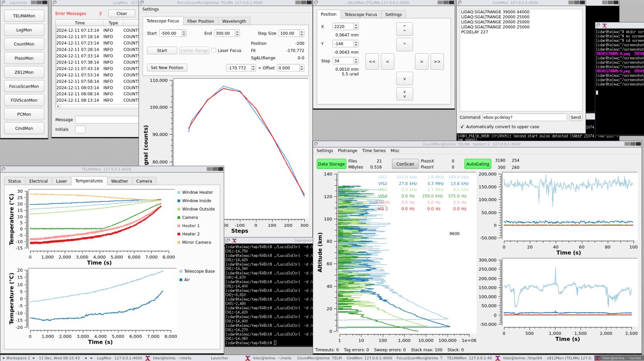This screenshot has height=361, width=644.
Task: Increase the -170.772 position spinner
Action: point(253,66)
